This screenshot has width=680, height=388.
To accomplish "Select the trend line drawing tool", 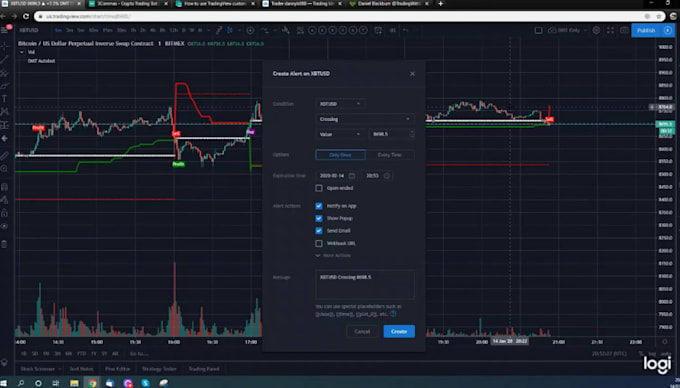I will coord(4,59).
